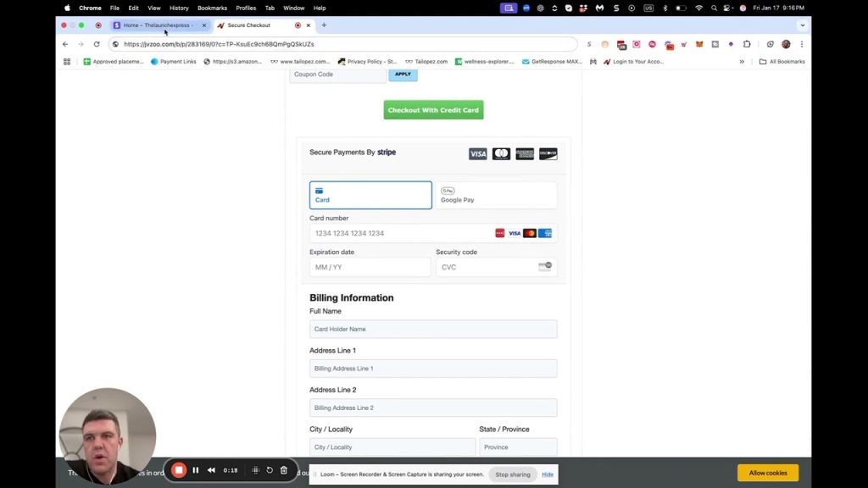
Task: Open the Chrome profile avatar
Action: 786,44
